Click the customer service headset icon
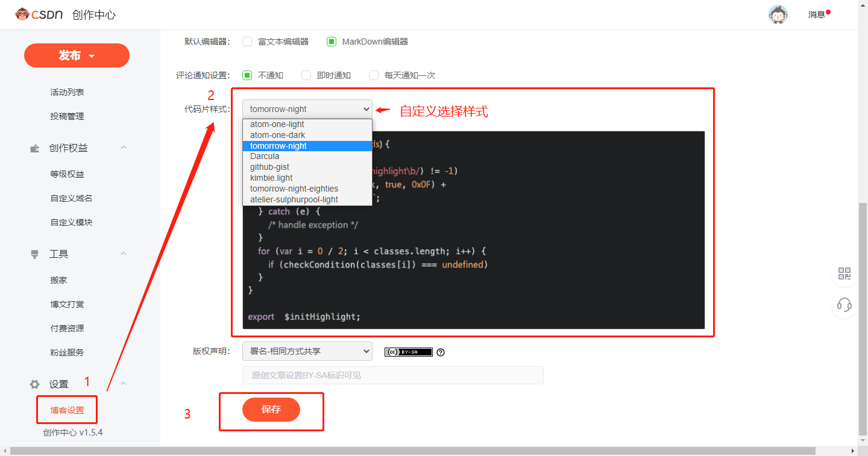The image size is (868, 456). tap(843, 305)
